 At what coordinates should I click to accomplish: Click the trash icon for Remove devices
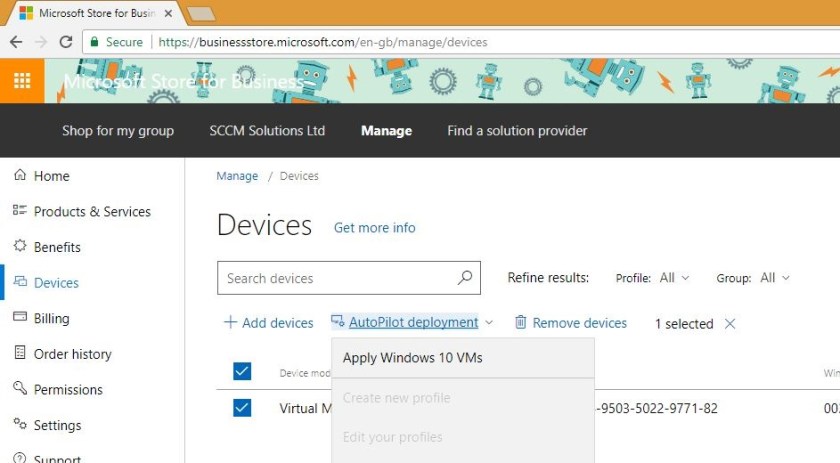pos(520,322)
